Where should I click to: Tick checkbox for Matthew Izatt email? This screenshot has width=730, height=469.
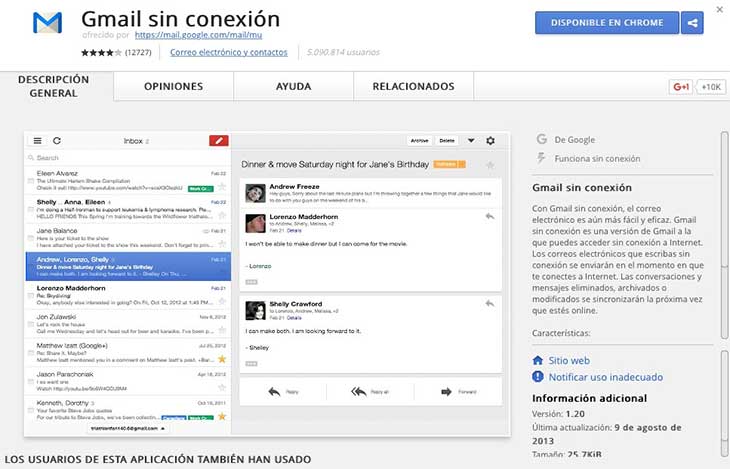pos(31,353)
